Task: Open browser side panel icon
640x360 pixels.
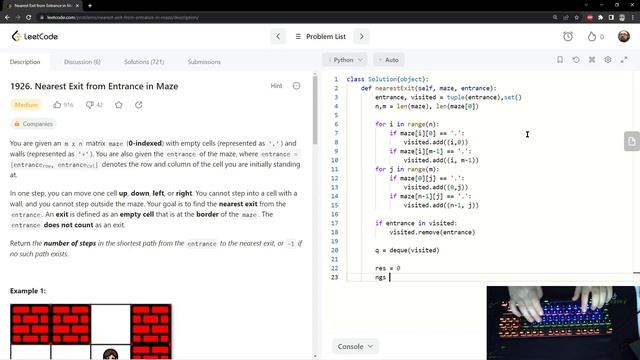Action: pyautogui.click(x=611, y=18)
